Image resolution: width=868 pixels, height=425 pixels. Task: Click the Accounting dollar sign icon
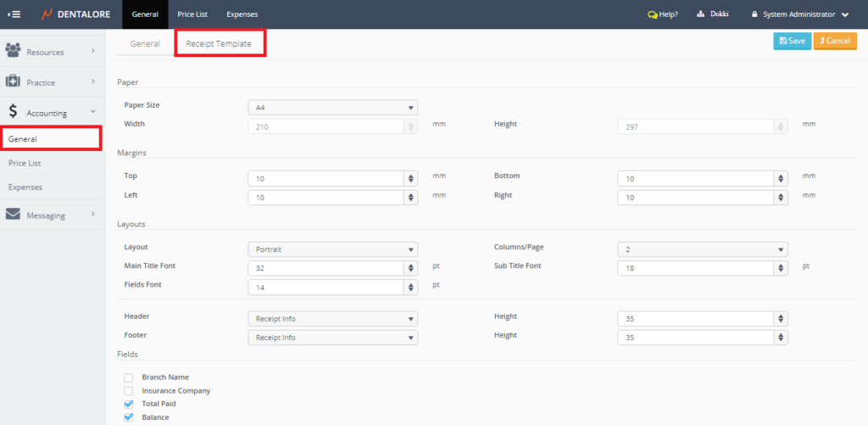[13, 111]
